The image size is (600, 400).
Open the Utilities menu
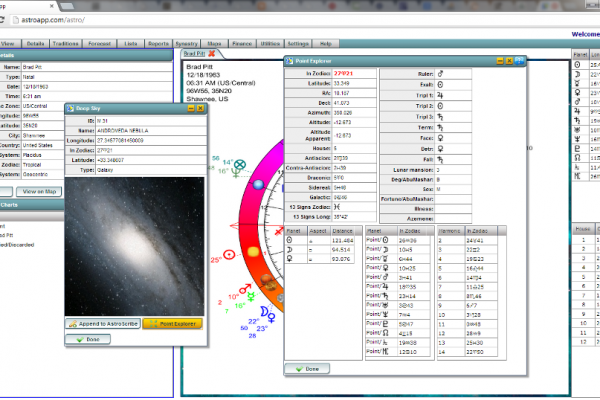pos(269,44)
